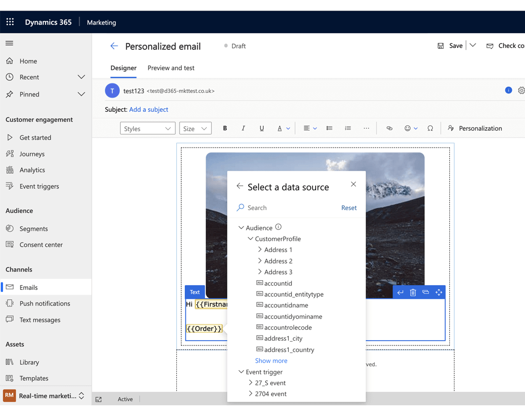
Task: Go back in the data source dialog
Action: (x=240, y=186)
